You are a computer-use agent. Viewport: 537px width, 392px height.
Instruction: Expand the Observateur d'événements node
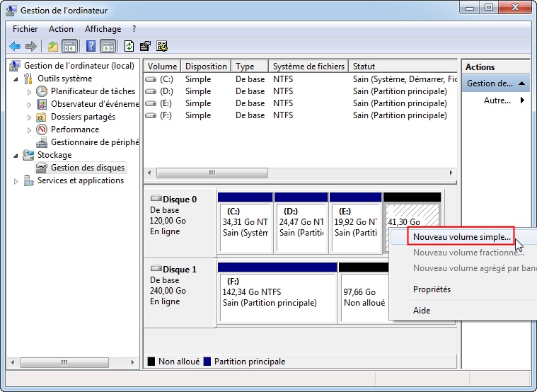(29, 105)
